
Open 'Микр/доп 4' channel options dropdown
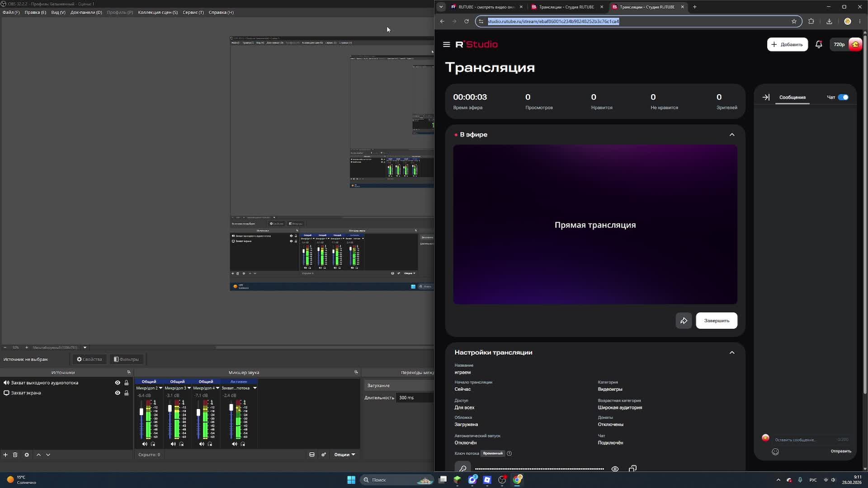(x=217, y=388)
